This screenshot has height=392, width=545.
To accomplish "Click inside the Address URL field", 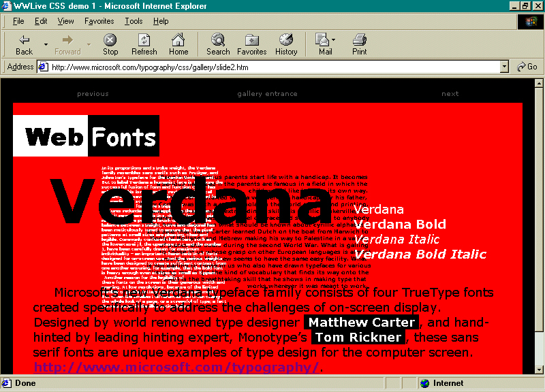I will click(275, 67).
